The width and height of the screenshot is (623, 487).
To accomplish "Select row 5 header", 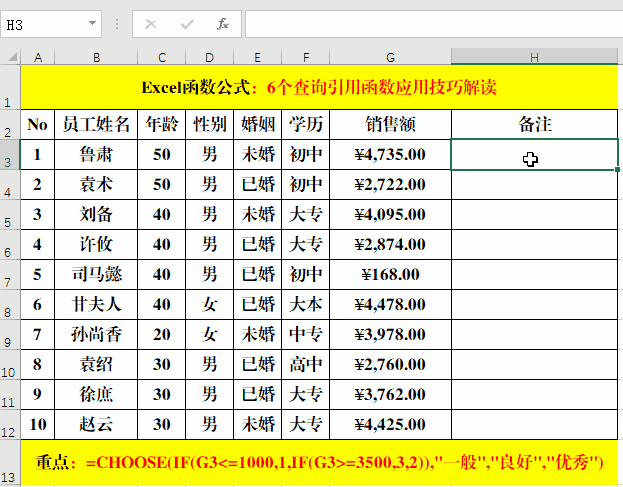I will 10,215.
